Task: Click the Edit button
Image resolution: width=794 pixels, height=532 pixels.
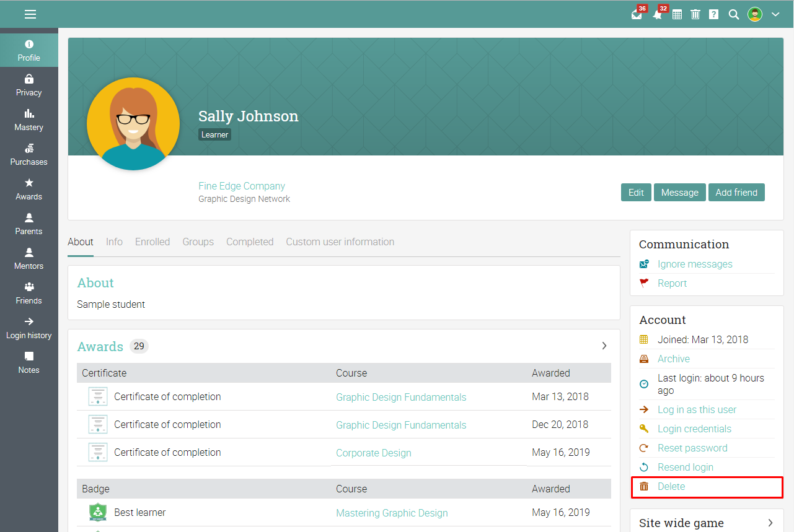Action: pyautogui.click(x=636, y=193)
